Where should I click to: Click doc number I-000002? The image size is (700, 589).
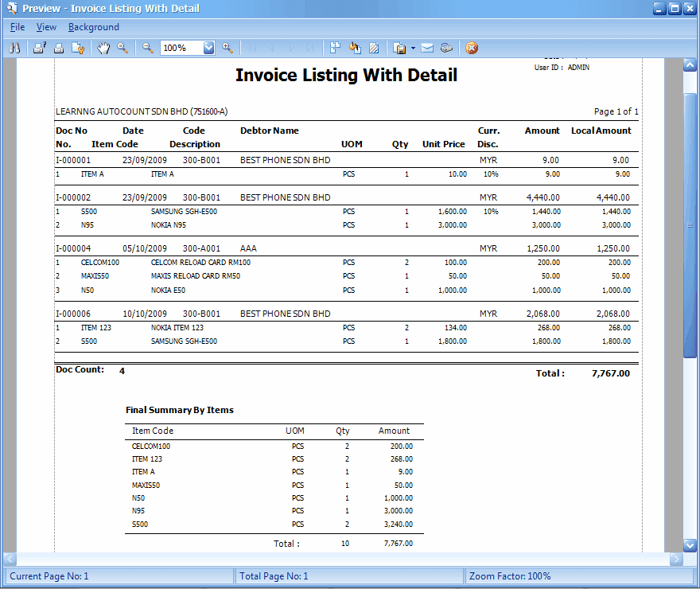tap(73, 197)
